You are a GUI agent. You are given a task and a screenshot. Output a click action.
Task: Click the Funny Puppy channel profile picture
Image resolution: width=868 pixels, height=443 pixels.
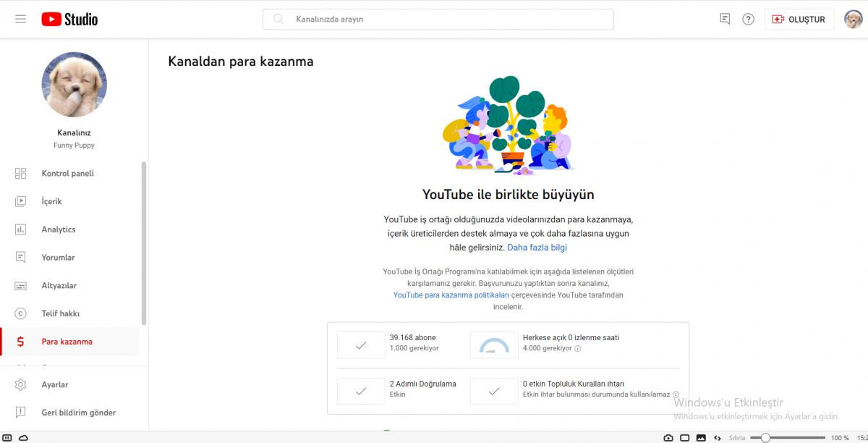coord(75,85)
